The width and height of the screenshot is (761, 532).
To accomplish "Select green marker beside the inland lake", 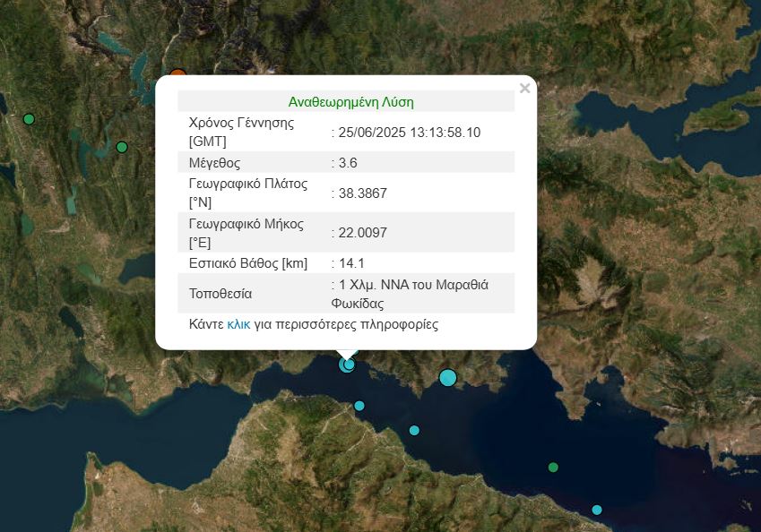I will 122,147.
